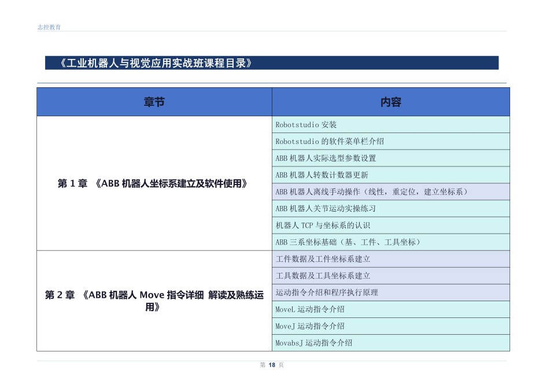Image resolution: width=554 pixels, height=392 pixels.
Task: Click the 内容 column header
Action: click(391, 102)
